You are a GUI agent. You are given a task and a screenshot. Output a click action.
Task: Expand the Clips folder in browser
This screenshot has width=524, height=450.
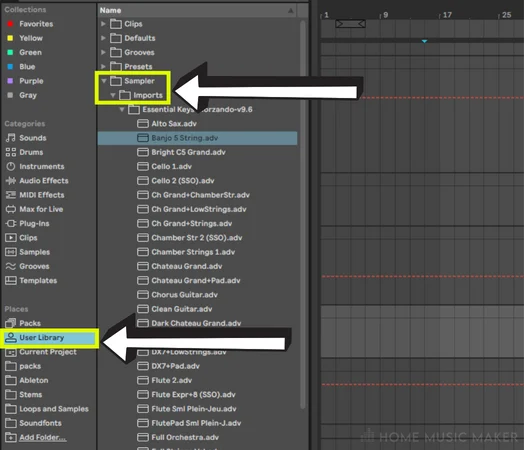(x=103, y=24)
